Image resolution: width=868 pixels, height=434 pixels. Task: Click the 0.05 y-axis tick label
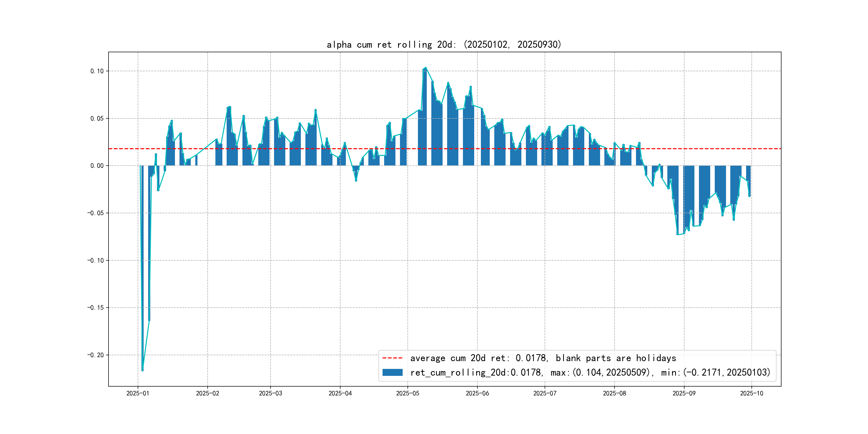coord(97,118)
